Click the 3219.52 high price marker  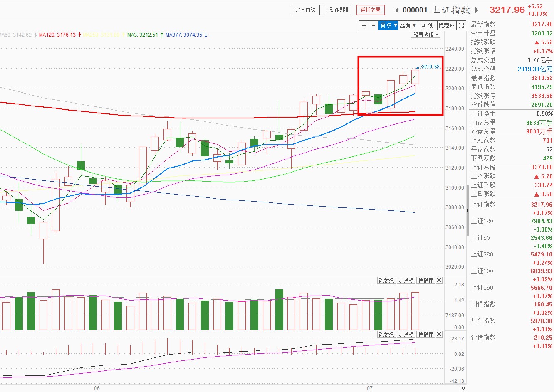click(430, 67)
